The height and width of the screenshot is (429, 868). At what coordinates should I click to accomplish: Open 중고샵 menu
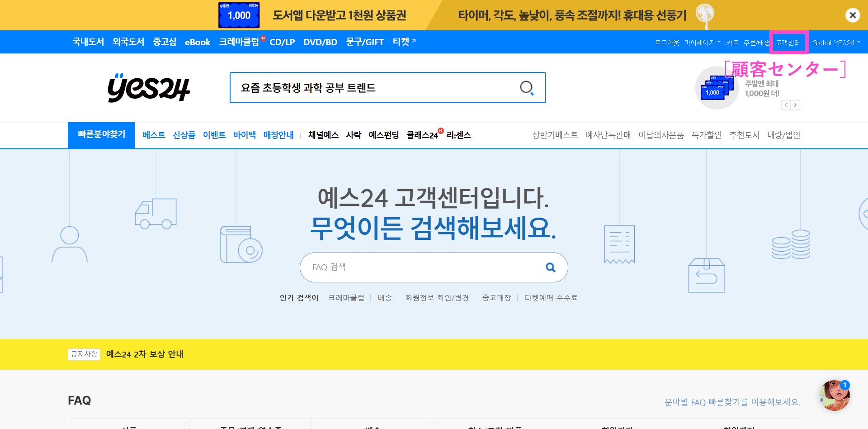165,42
